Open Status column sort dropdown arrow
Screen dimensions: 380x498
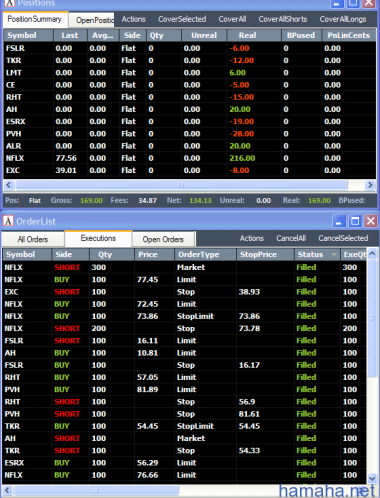(334, 255)
